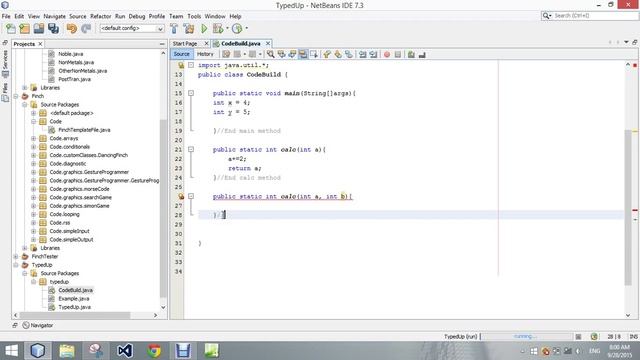Click the Search field at top right
The image size is (640, 360).
pos(590,16)
